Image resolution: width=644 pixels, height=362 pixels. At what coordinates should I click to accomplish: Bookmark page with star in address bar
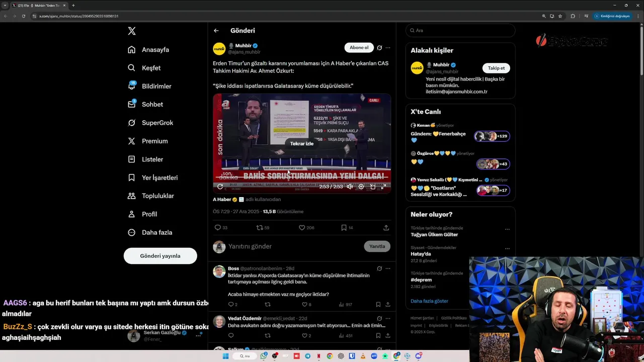(x=560, y=16)
